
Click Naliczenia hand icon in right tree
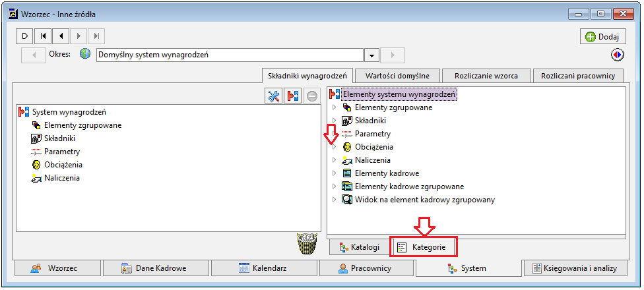pyautogui.click(x=347, y=160)
